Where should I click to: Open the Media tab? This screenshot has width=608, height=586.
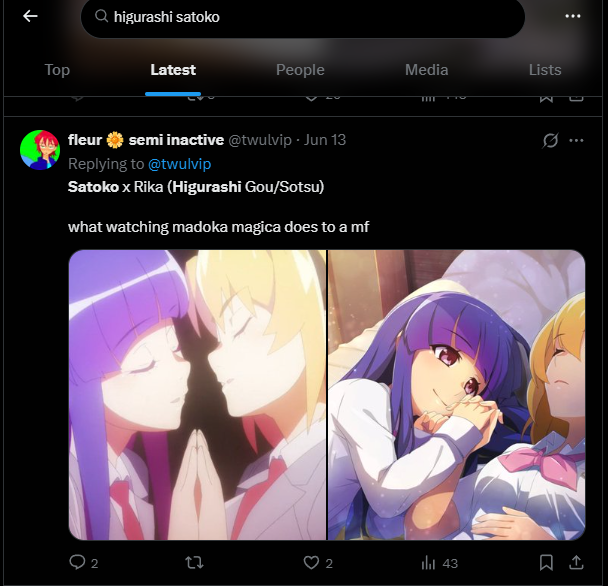pyautogui.click(x=427, y=70)
